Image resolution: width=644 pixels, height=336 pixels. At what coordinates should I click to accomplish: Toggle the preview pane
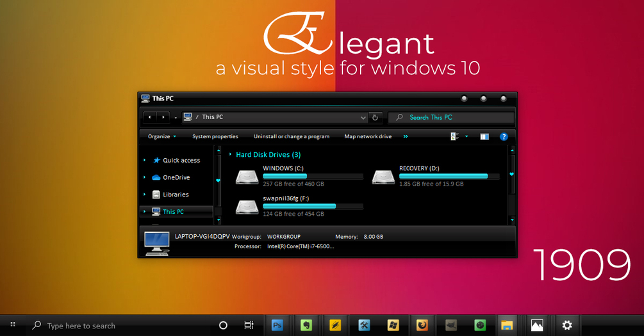coord(484,136)
